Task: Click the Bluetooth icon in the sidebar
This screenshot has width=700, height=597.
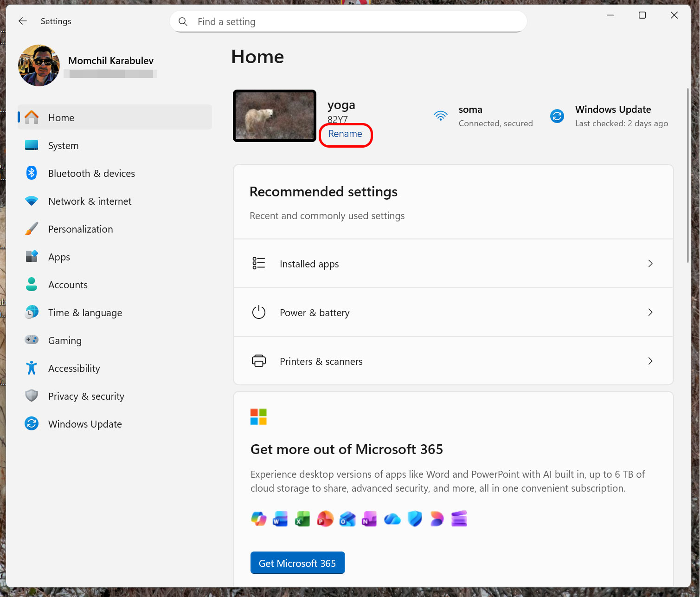Action: click(x=32, y=173)
